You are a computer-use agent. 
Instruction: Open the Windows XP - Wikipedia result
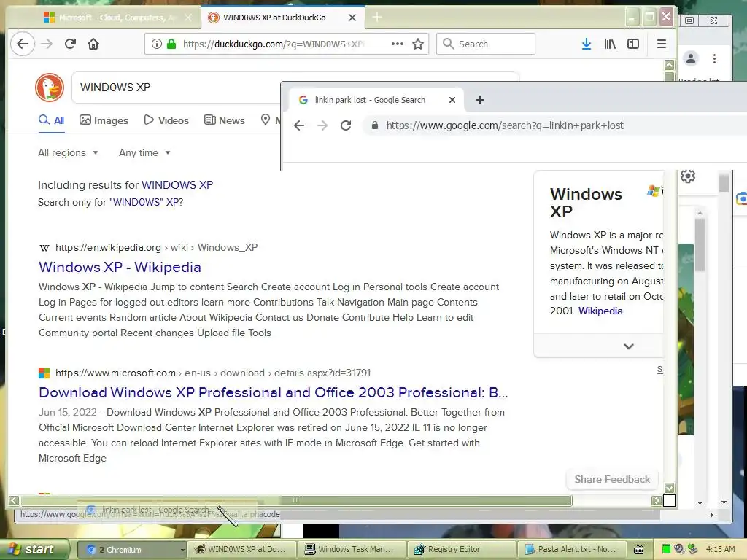(x=120, y=267)
